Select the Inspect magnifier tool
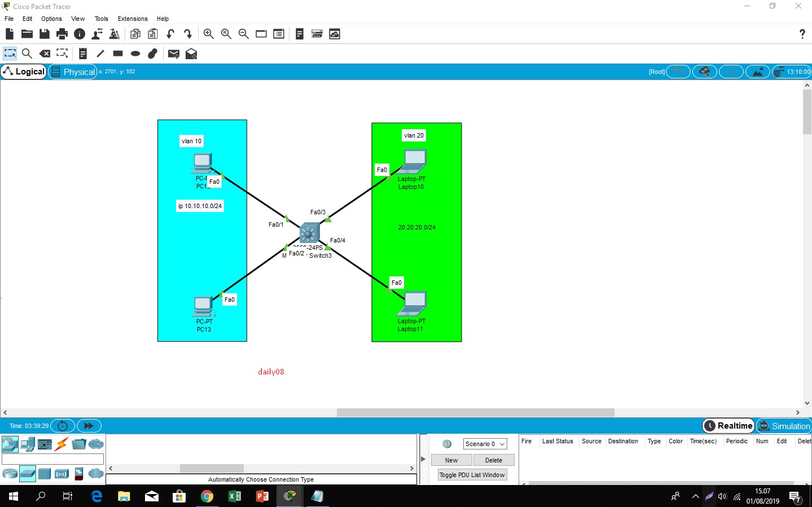812x507 pixels. point(27,53)
